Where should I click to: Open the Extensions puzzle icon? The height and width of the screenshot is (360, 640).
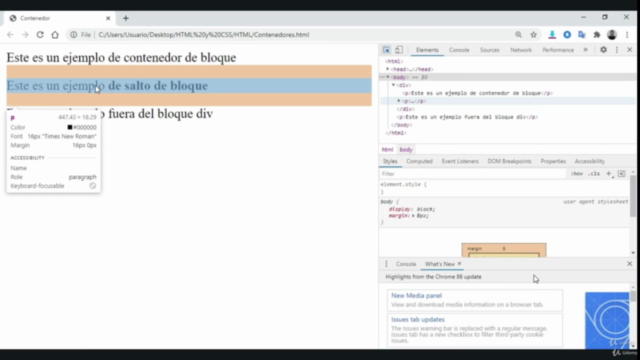pos(597,35)
